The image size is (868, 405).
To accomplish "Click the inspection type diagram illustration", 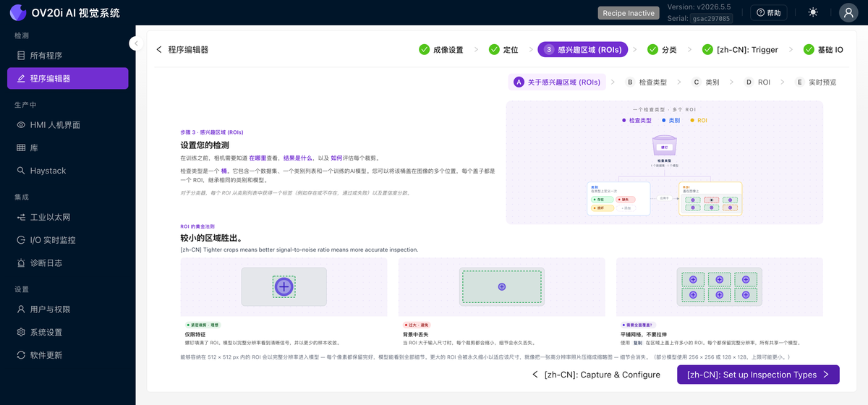I will (x=664, y=162).
